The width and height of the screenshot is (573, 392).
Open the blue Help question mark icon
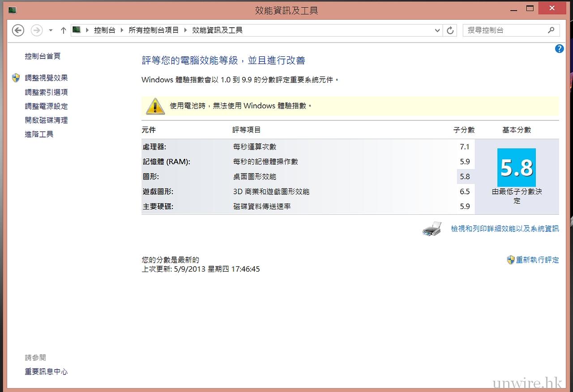click(559, 49)
